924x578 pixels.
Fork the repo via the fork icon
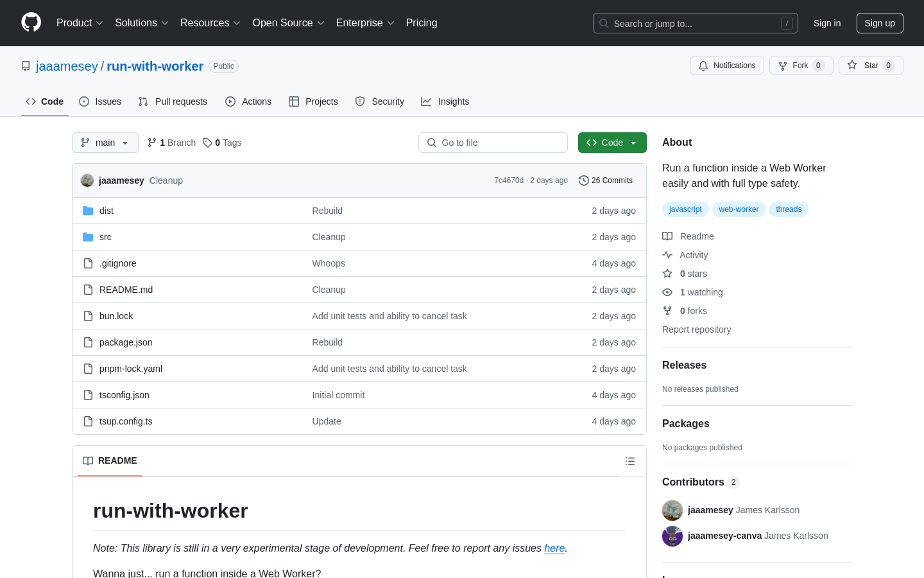(783, 65)
